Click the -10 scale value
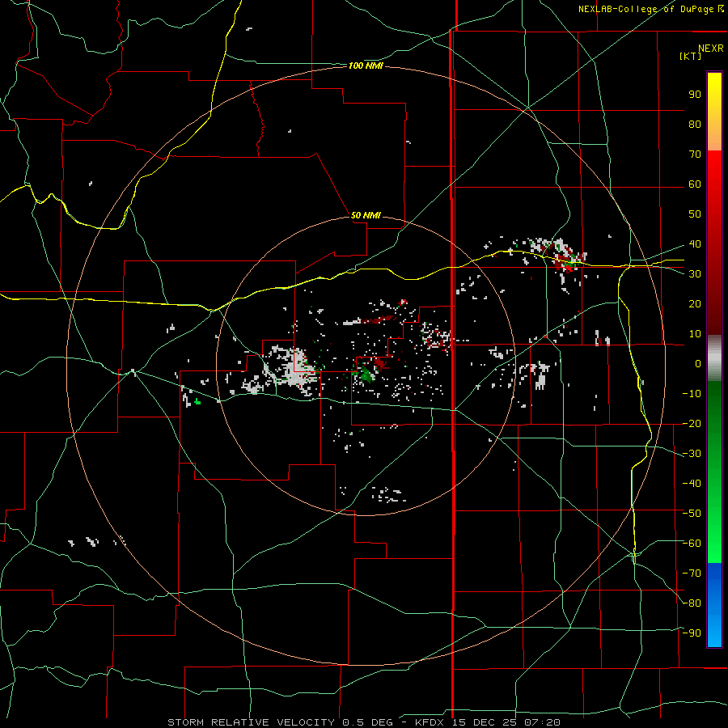 click(x=692, y=394)
